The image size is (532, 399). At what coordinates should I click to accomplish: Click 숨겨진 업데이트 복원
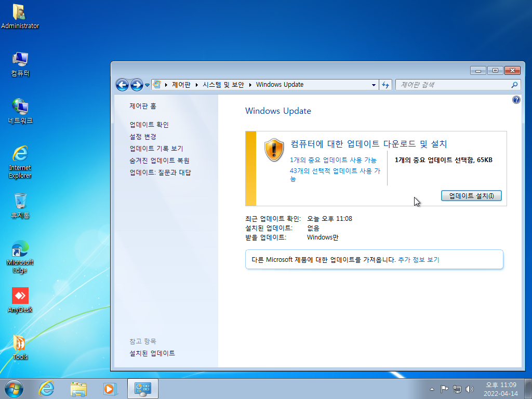coord(159,161)
